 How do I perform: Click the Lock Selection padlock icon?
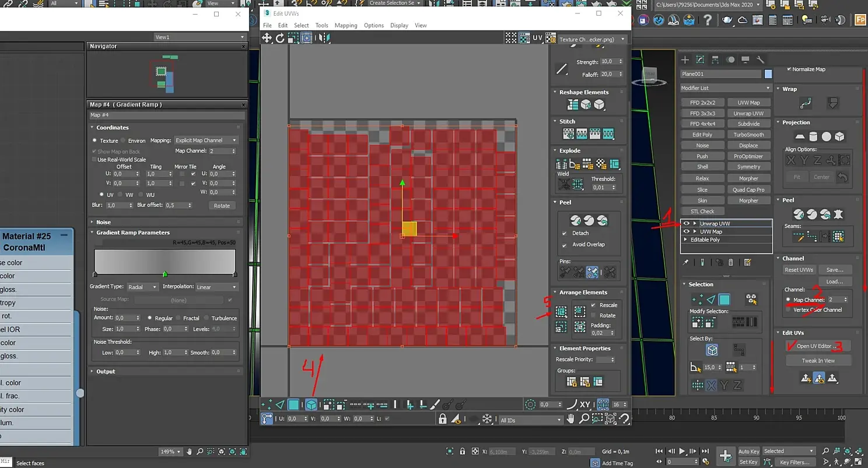pos(443,419)
